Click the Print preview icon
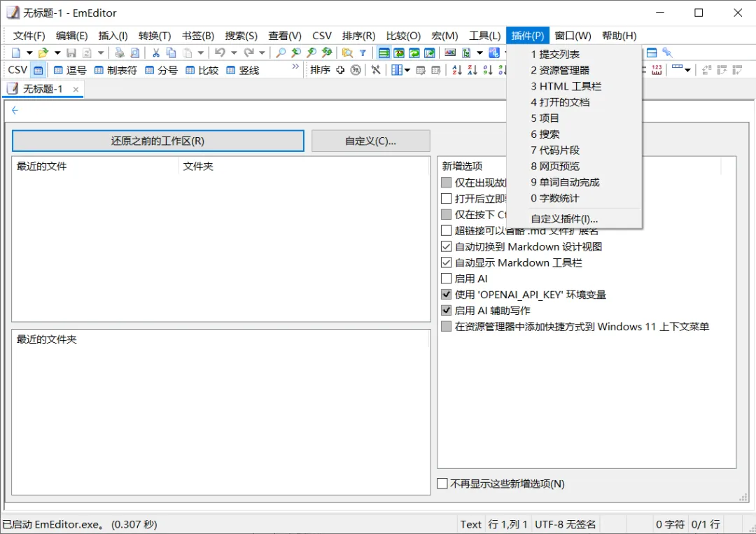This screenshot has width=756, height=534. [x=135, y=52]
